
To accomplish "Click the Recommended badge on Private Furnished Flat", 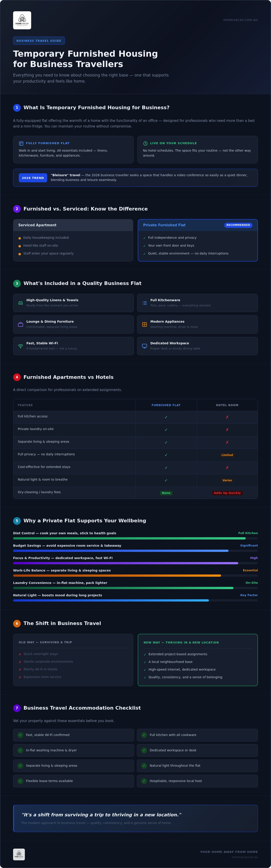I will click(x=238, y=225).
